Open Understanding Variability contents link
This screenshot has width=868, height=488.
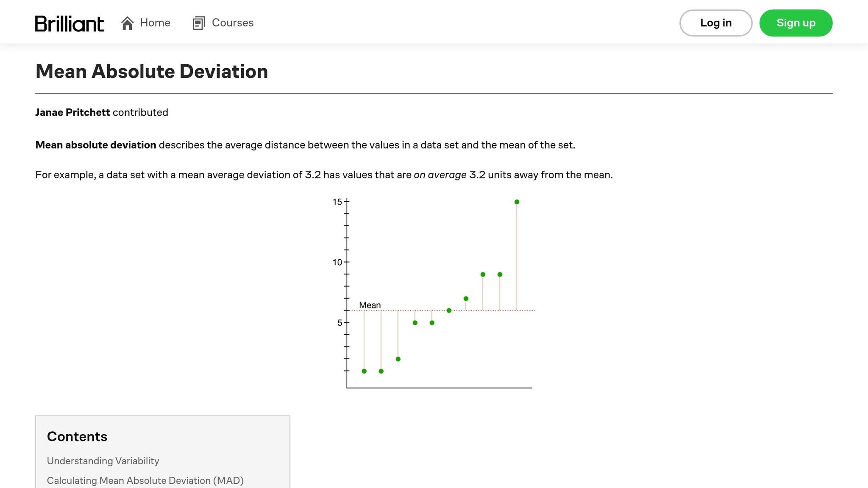103,461
